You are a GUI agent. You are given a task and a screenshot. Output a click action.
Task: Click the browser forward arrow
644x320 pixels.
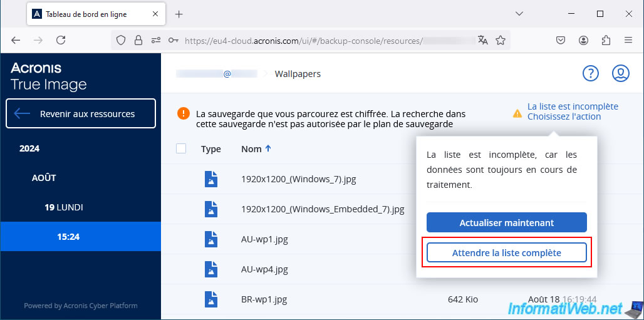click(x=38, y=40)
